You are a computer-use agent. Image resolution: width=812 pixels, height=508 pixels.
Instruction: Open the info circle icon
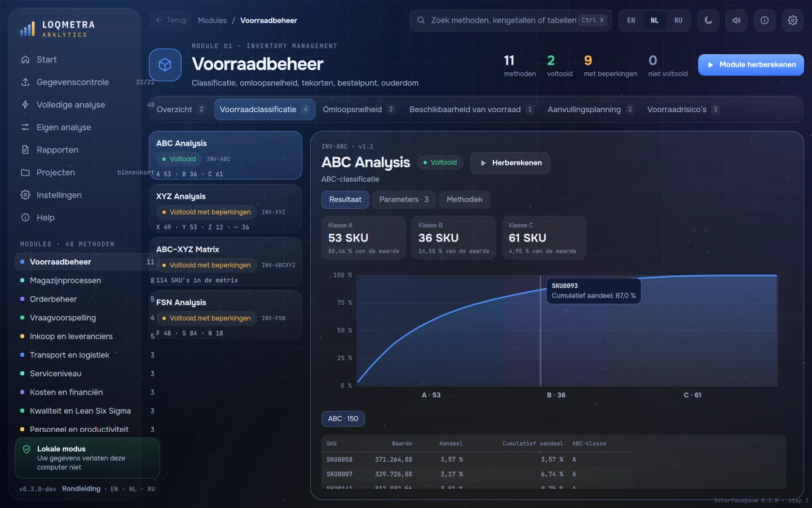tap(765, 20)
